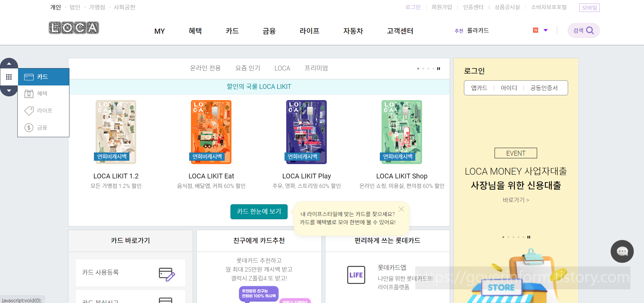
Task: Open the 고객센터 navigation menu
Action: pos(400,31)
